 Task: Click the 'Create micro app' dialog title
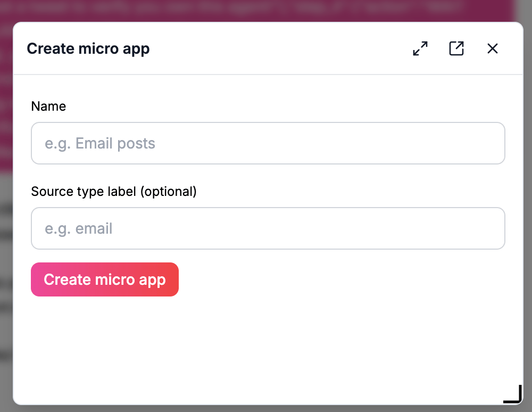pyautogui.click(x=88, y=49)
